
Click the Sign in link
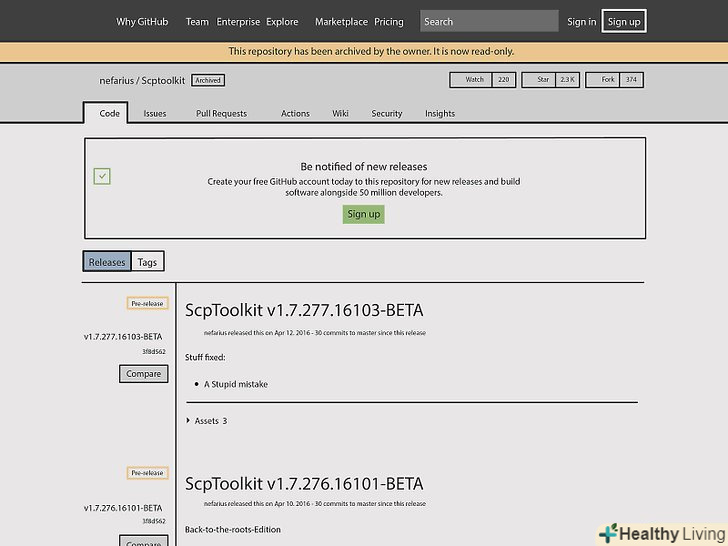(x=581, y=21)
